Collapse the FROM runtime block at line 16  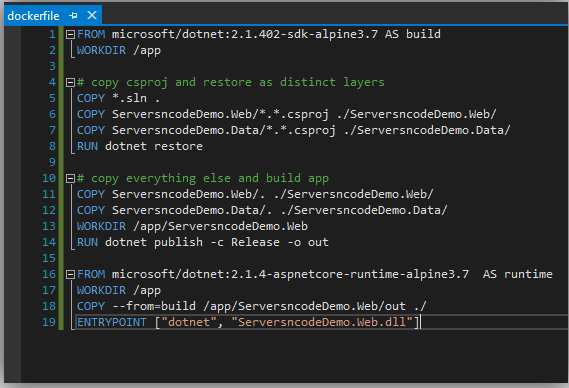pyautogui.click(x=70, y=275)
